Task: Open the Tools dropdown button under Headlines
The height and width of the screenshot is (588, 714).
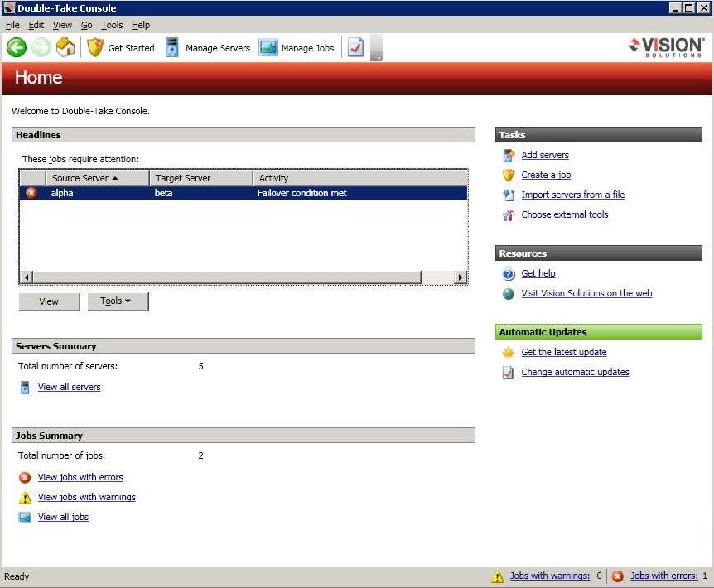Action: (118, 301)
